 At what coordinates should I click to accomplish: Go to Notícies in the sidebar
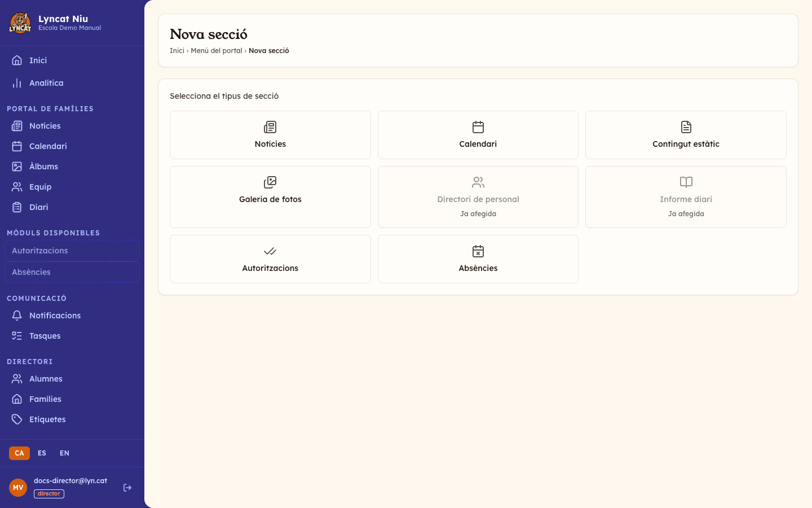click(72, 126)
